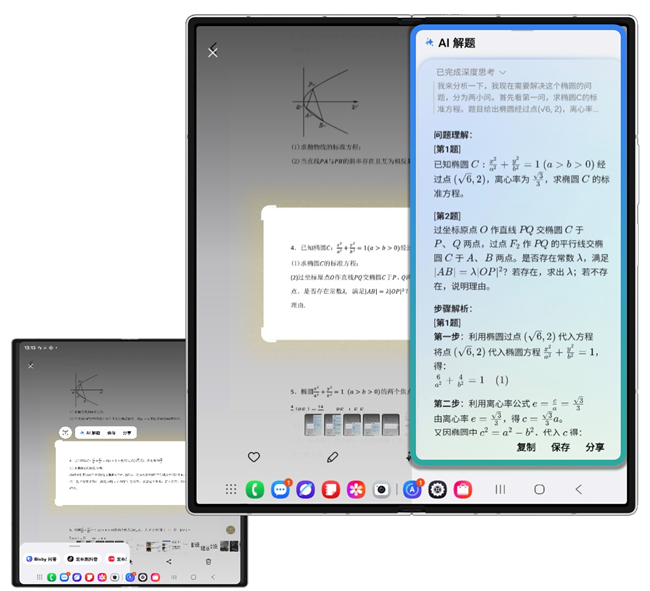Click the 保存 button in AI panel
Viewport: 650px width, 591px height.
(x=560, y=447)
